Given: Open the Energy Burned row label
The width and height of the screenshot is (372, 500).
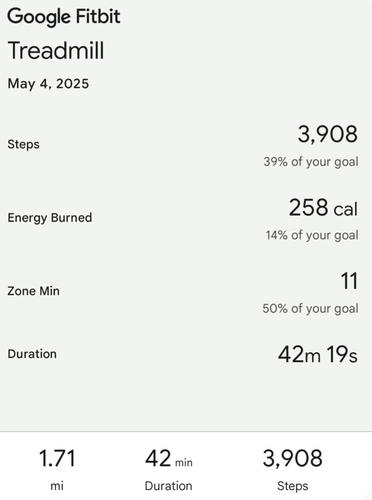Looking at the screenshot, I should click(50, 218).
